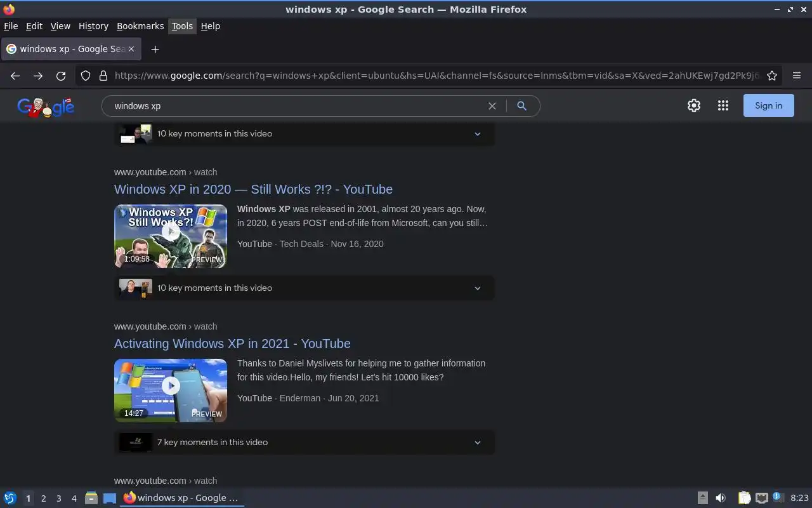The image size is (812, 508).
Task: Click the last youtube.com breadcrumb at the bottom
Action: 166,481
